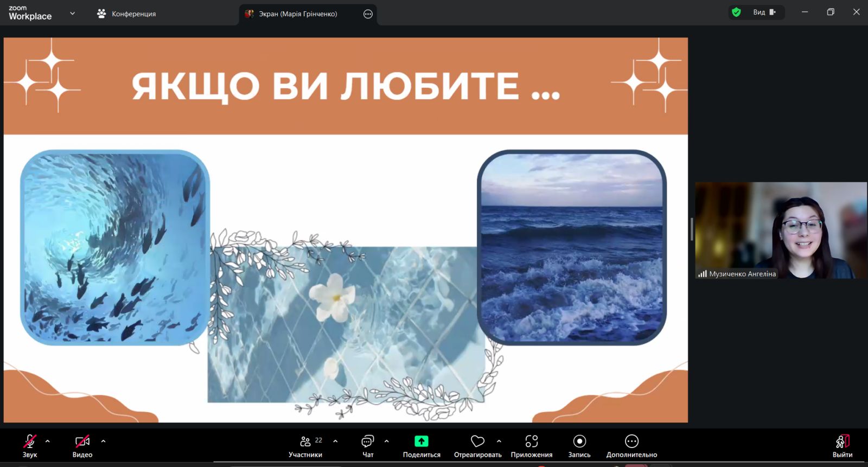Click the green Поделиться share screen icon
Screen dimensions: 868x467
421,442
